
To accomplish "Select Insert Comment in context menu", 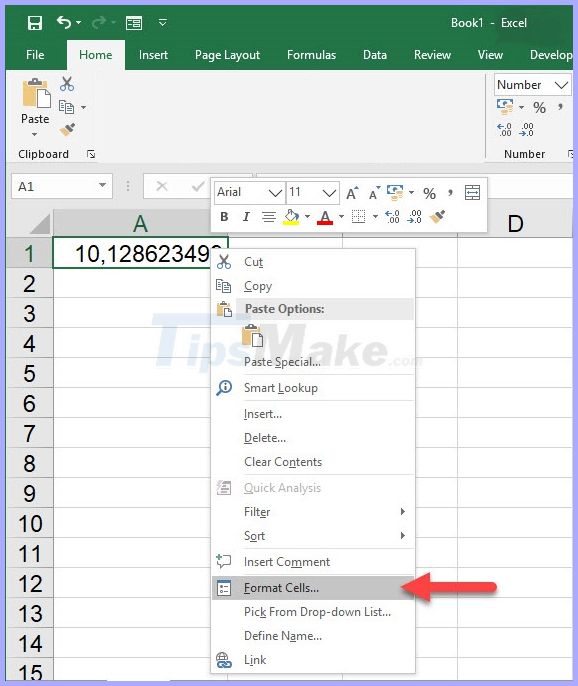I will (x=312, y=562).
